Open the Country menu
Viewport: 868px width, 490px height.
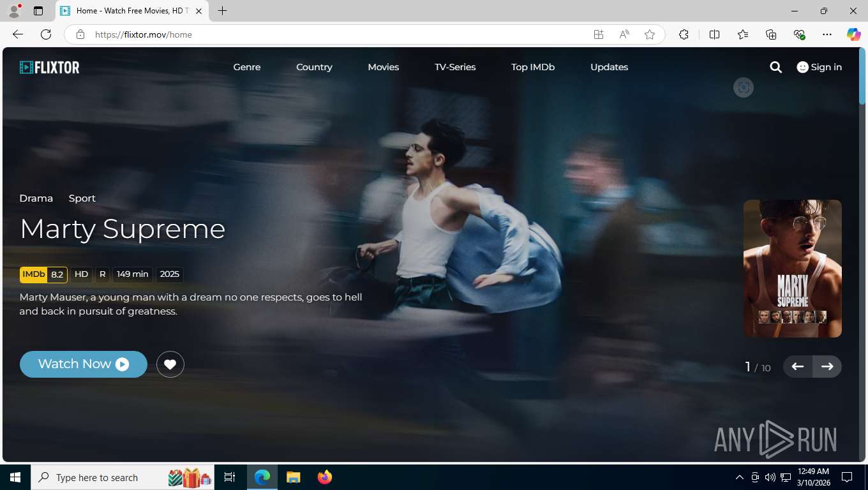tap(314, 67)
